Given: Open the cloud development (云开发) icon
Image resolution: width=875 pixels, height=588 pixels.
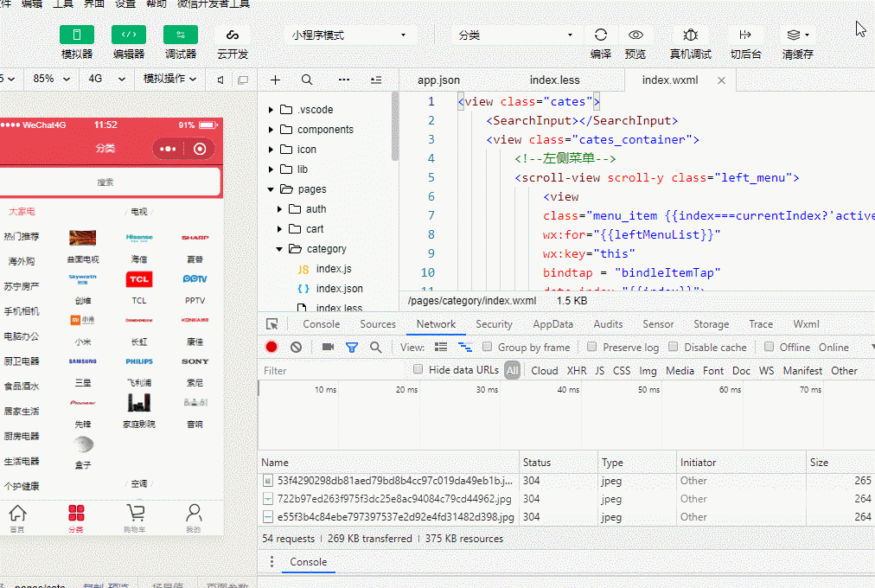Looking at the screenshot, I should [x=232, y=35].
